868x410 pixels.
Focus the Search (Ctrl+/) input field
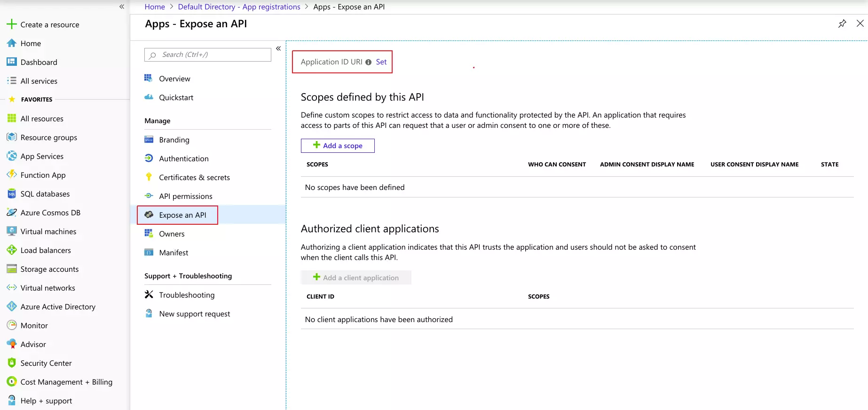(x=208, y=55)
